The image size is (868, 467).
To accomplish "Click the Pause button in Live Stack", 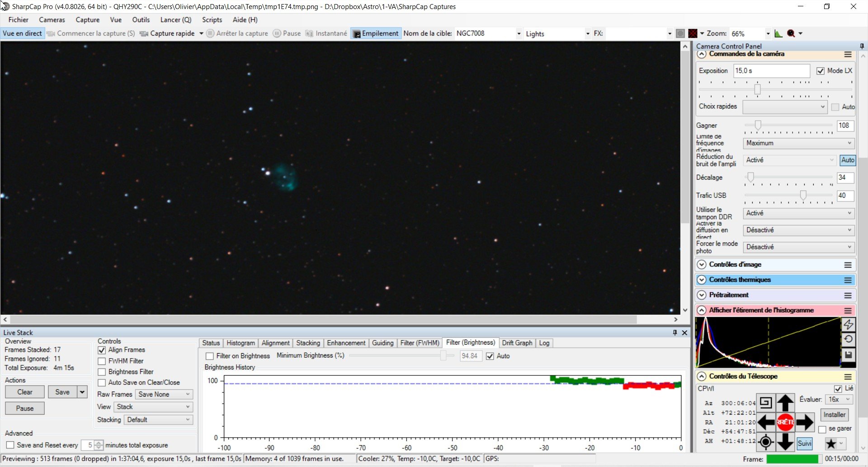I will (x=25, y=409).
